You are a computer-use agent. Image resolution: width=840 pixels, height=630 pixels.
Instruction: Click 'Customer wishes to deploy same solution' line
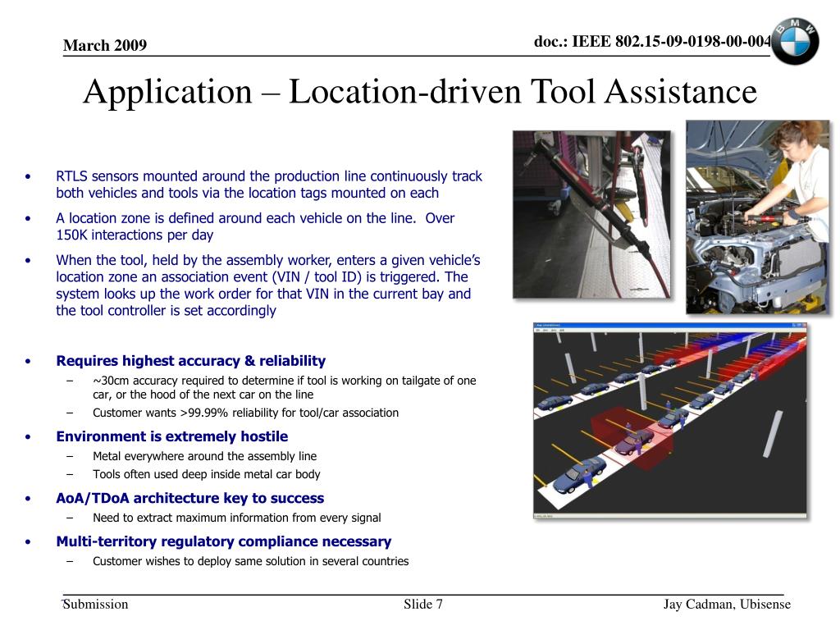tap(251, 561)
